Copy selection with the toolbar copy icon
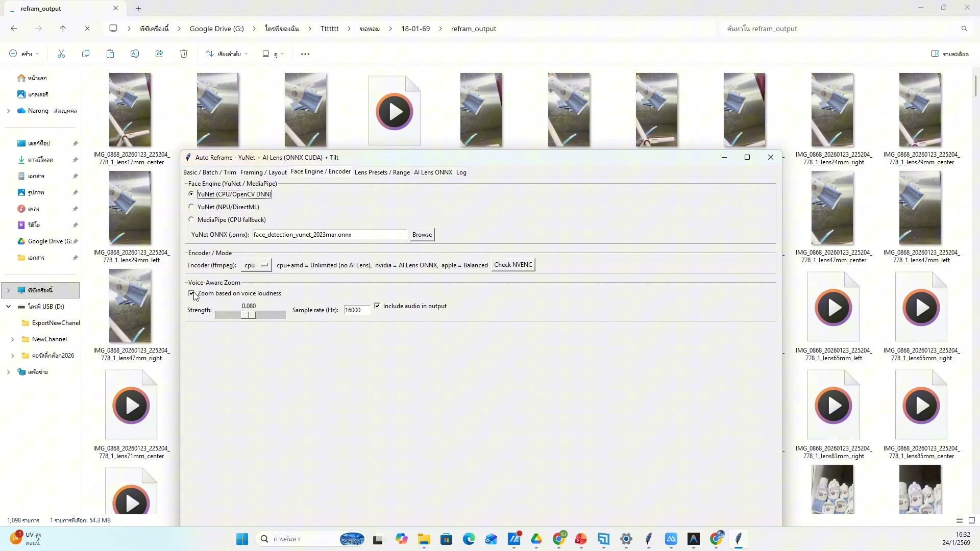This screenshot has height=551, width=980. [x=85, y=54]
